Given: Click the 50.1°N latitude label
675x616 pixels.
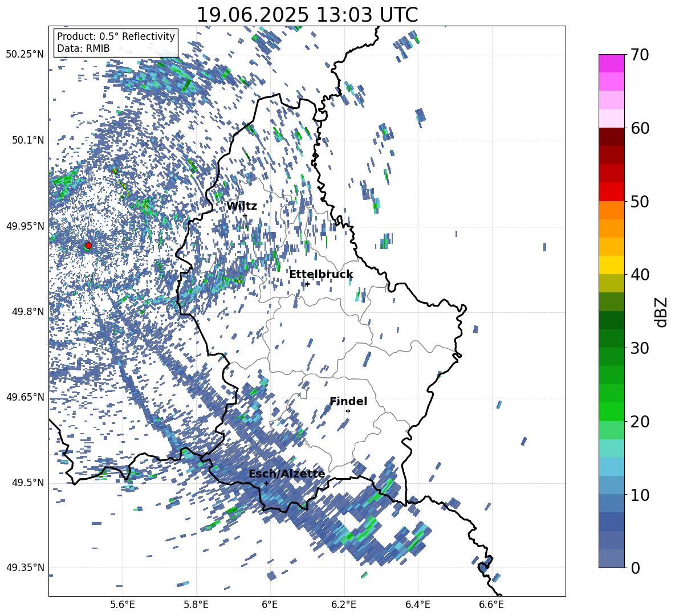Looking at the screenshot, I should (x=27, y=141).
